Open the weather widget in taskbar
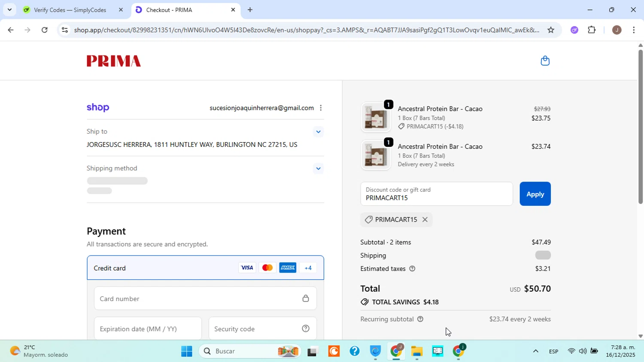 [39, 351]
